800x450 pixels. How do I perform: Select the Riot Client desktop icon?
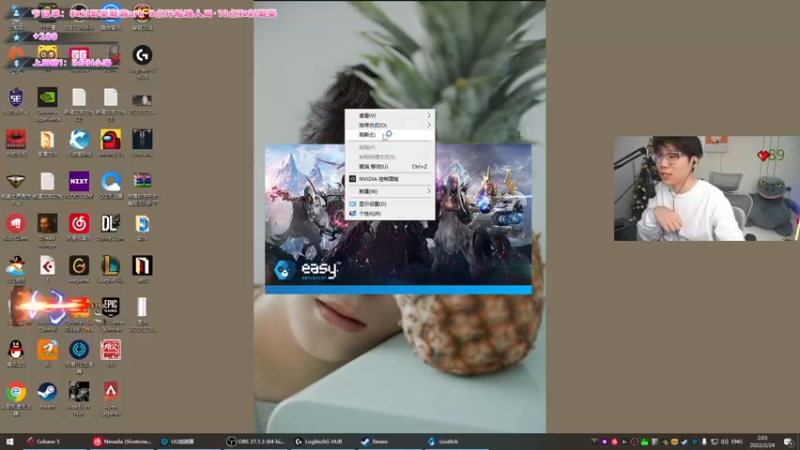[x=16, y=227]
